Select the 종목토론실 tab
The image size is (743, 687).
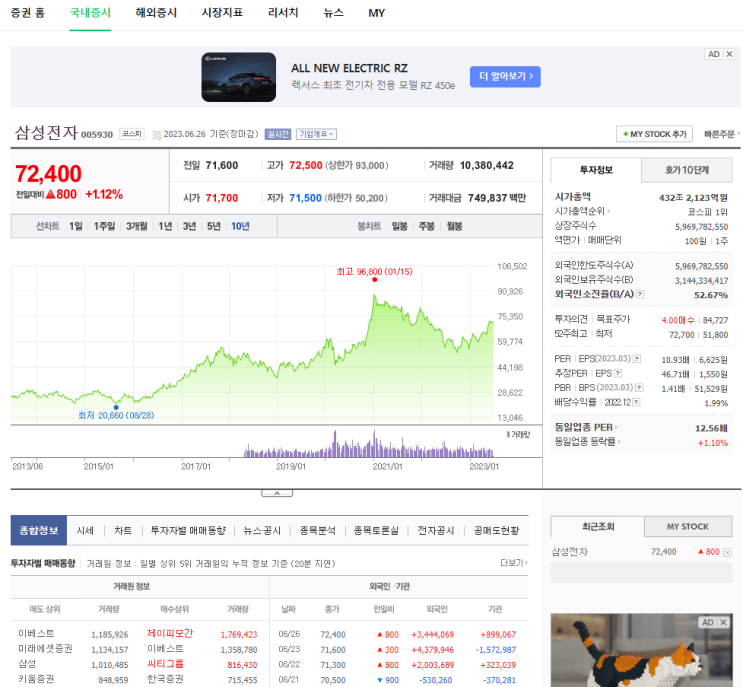click(376, 531)
